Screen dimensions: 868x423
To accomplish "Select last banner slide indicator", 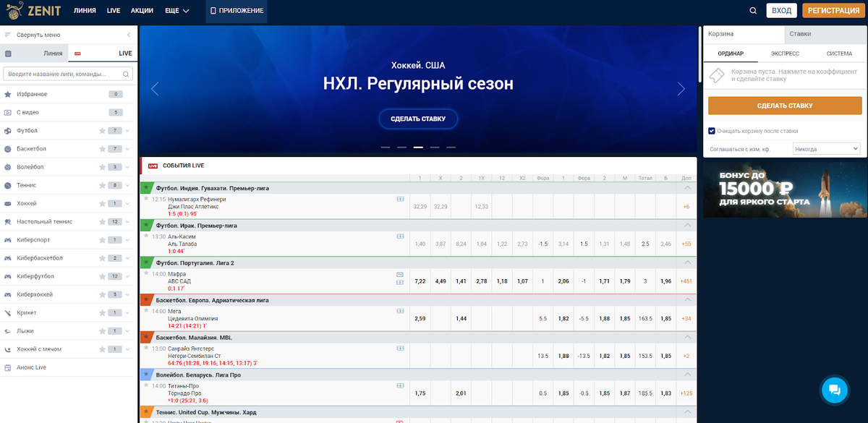I will [x=451, y=147].
